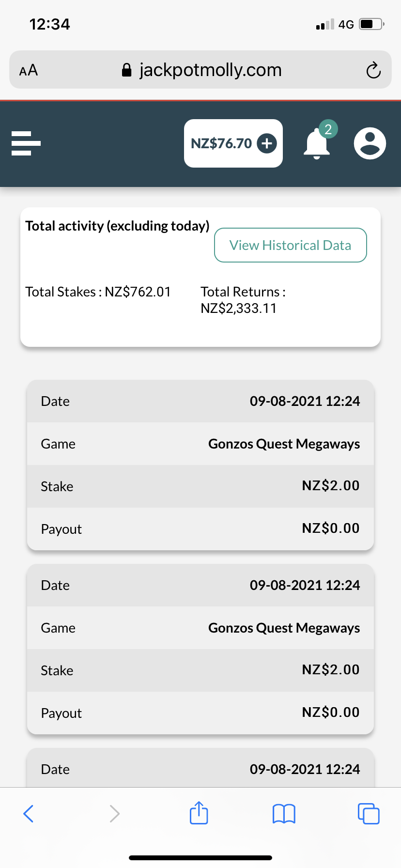The height and width of the screenshot is (868, 401).
Task: Open the hamburger navigation menu
Action: (26, 143)
